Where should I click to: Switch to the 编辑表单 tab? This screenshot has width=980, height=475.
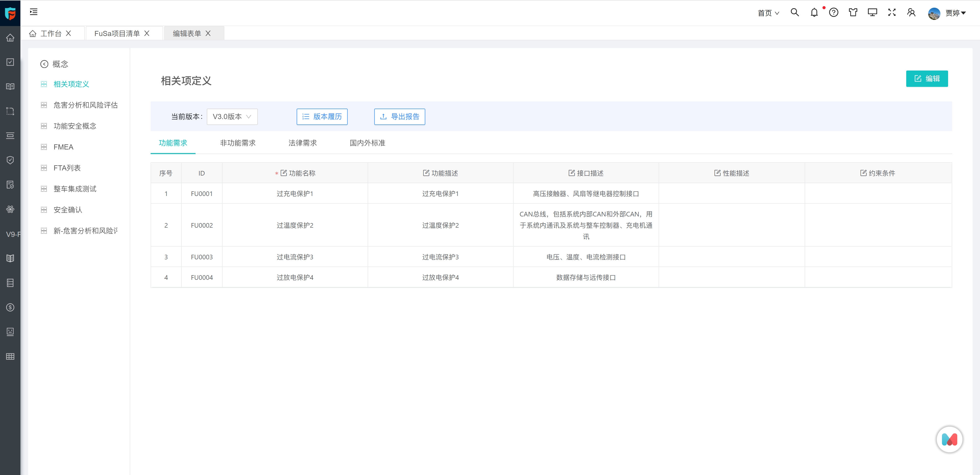tap(187, 33)
